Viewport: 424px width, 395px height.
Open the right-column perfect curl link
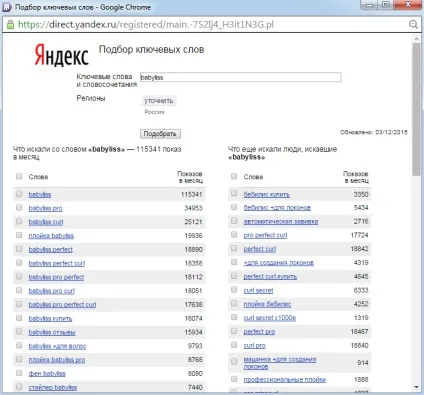[x=260, y=249]
